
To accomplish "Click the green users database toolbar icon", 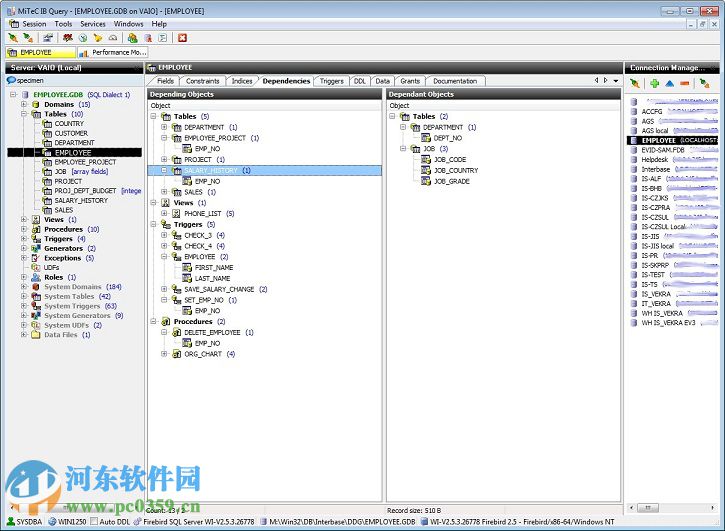I will pyautogui.click(x=133, y=38).
